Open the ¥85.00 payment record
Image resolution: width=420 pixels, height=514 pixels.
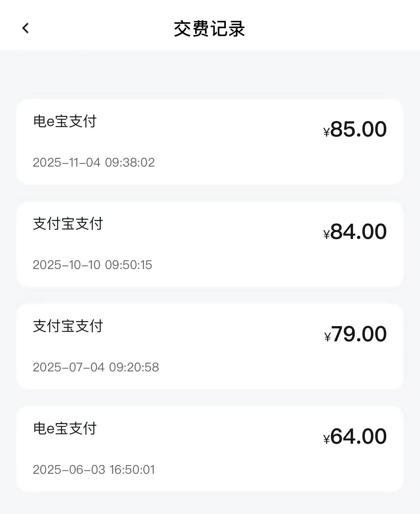coord(210,142)
